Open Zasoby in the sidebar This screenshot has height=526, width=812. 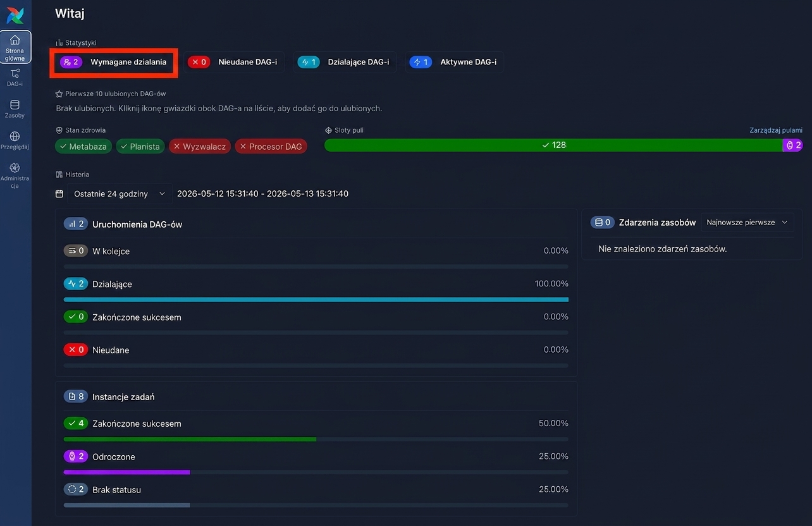click(15, 109)
